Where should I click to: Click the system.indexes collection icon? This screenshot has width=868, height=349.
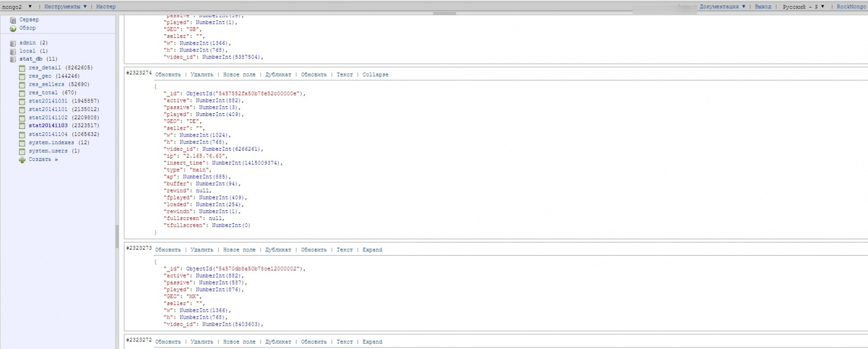pos(22,143)
